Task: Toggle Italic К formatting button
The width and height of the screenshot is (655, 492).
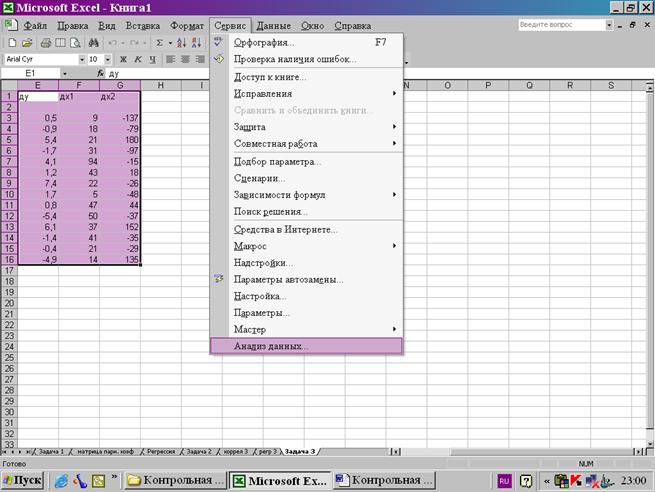Action: (x=138, y=59)
